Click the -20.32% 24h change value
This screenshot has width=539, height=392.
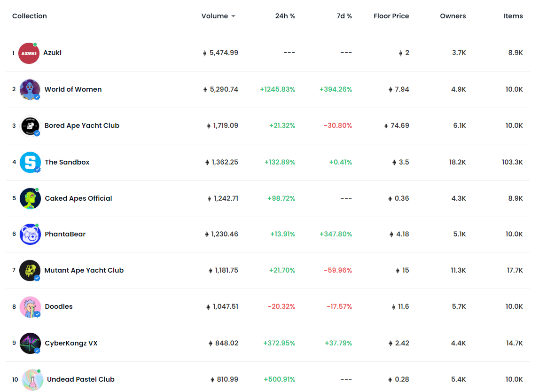[281, 307]
